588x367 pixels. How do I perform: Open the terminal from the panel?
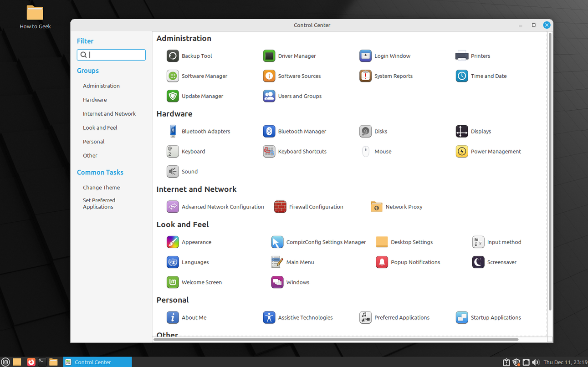[x=42, y=362]
